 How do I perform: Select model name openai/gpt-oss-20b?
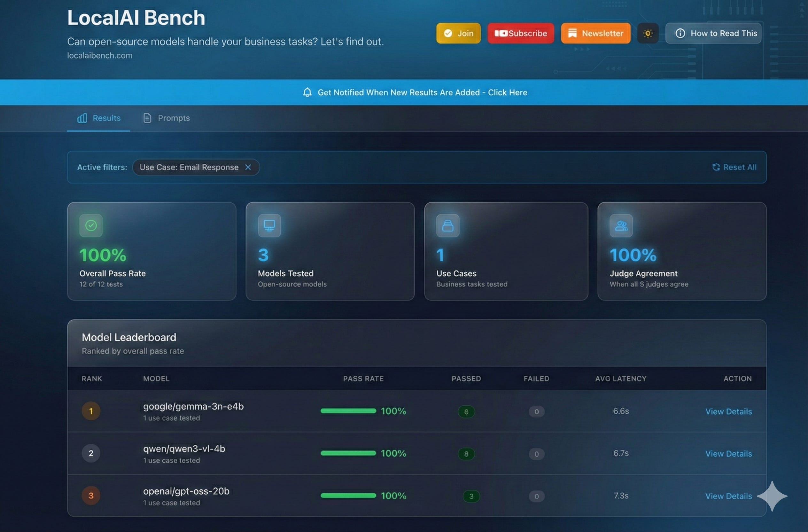(186, 491)
